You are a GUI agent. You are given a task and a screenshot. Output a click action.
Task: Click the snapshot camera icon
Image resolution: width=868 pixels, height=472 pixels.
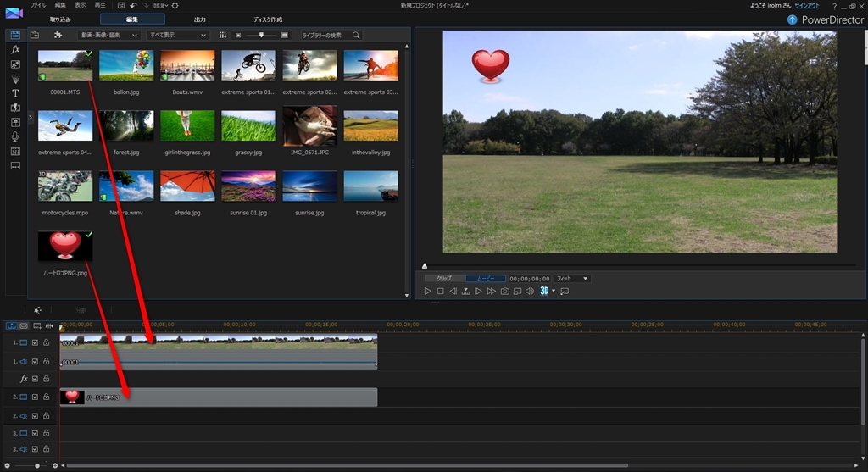505,291
